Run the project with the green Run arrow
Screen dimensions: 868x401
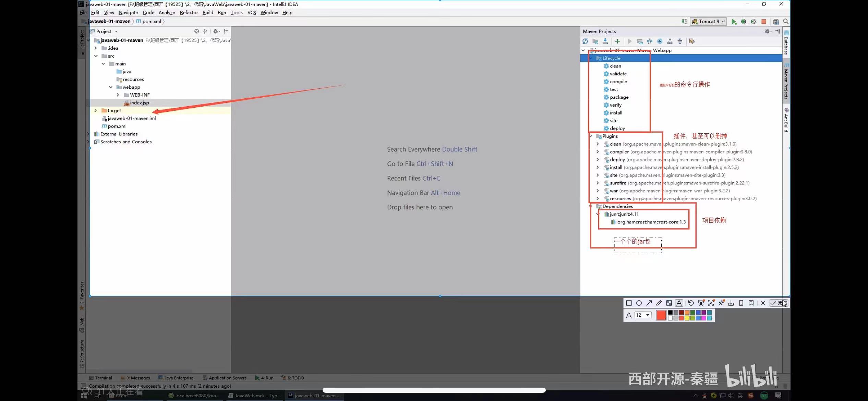pyautogui.click(x=734, y=21)
